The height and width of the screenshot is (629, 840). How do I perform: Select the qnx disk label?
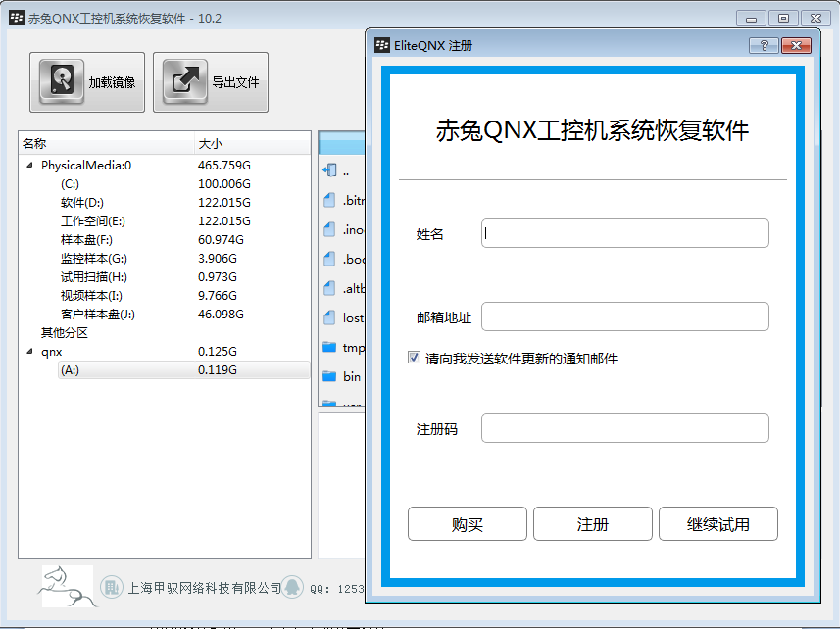point(51,352)
